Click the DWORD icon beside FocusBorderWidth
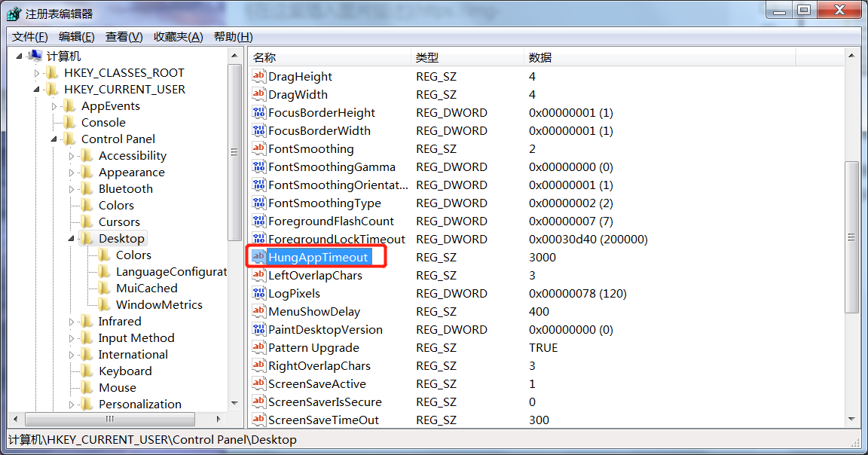868x455 pixels. point(258,130)
